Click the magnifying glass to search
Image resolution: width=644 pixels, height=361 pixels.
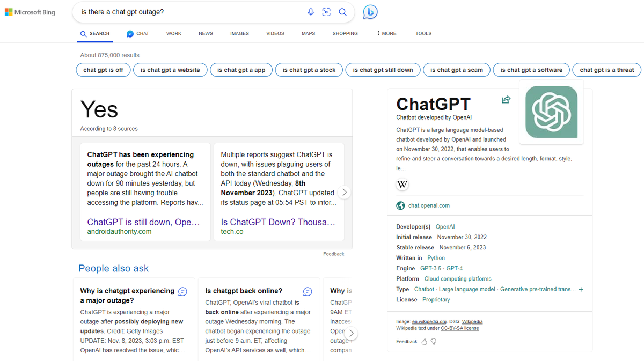tap(343, 12)
